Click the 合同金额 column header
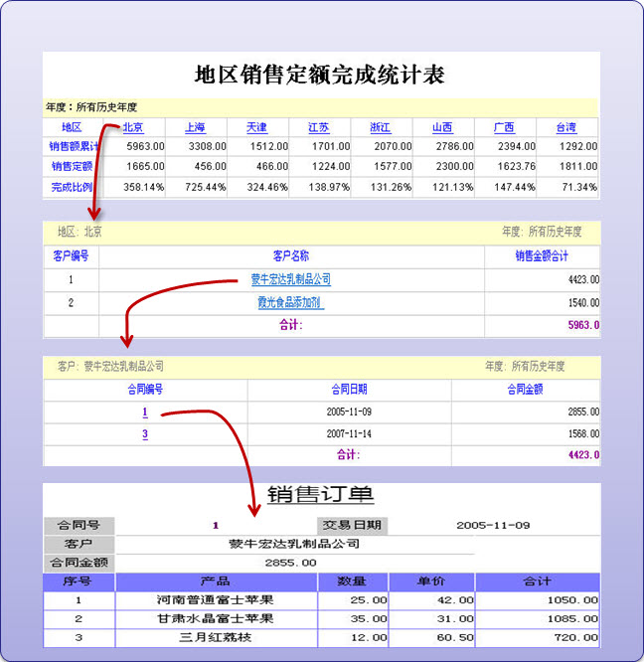Screen dimensions: 644x662 click(x=525, y=390)
